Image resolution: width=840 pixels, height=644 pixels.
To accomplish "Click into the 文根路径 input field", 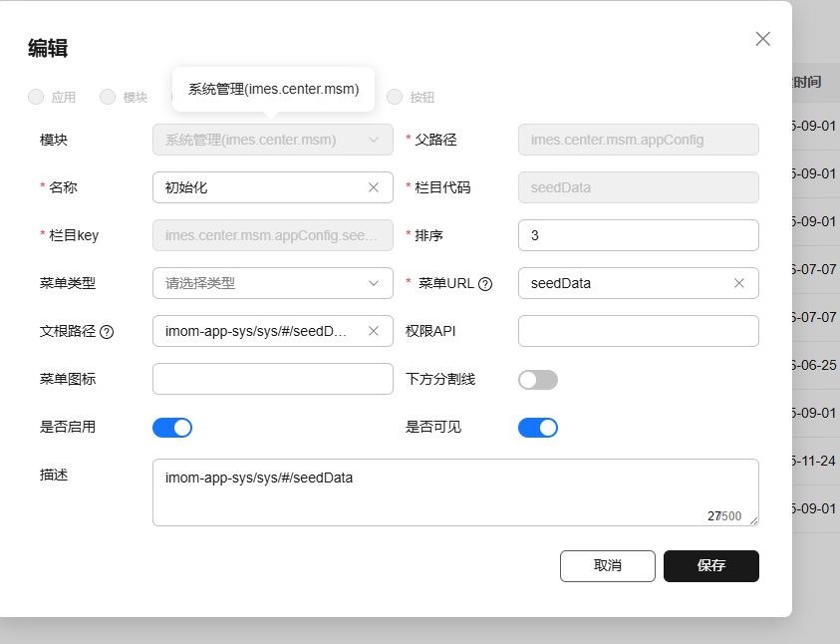I will (273, 331).
